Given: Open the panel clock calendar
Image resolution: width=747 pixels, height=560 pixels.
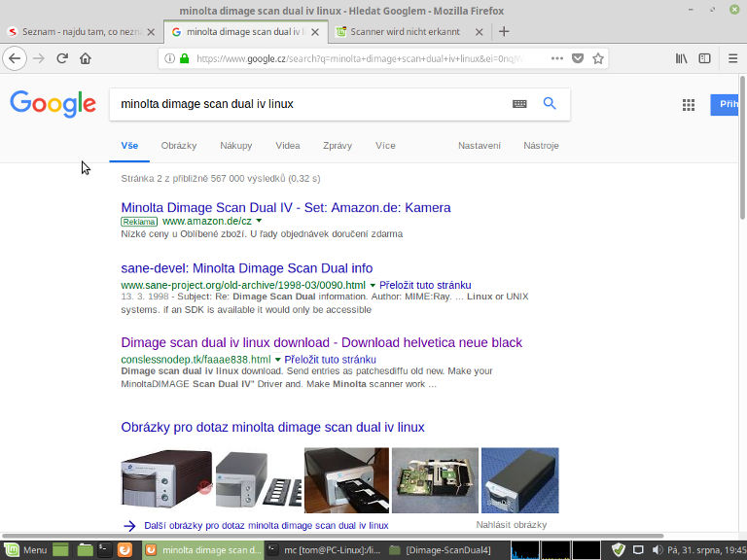Looking at the screenshot, I should 707,550.
